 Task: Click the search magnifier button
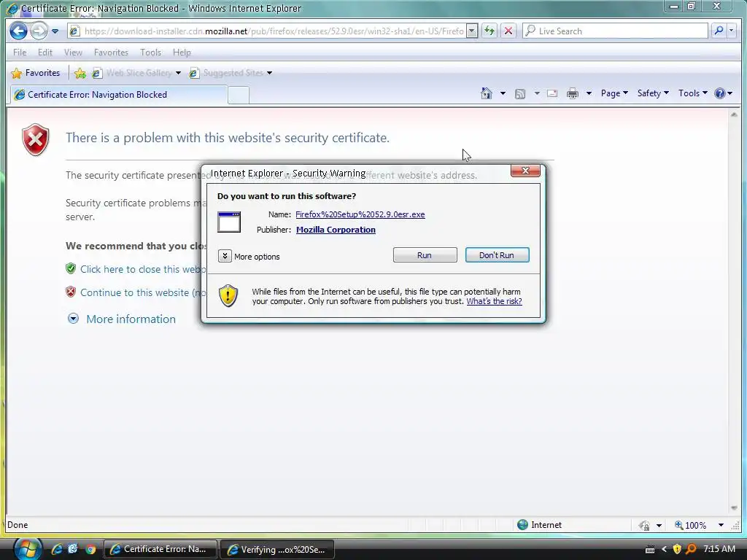pos(719,31)
